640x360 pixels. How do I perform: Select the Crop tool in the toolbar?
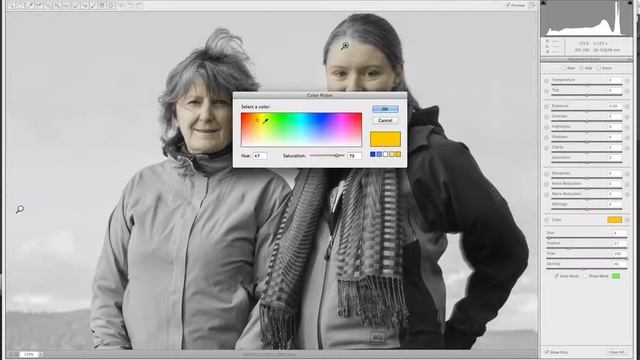pyautogui.click(x=57, y=5)
